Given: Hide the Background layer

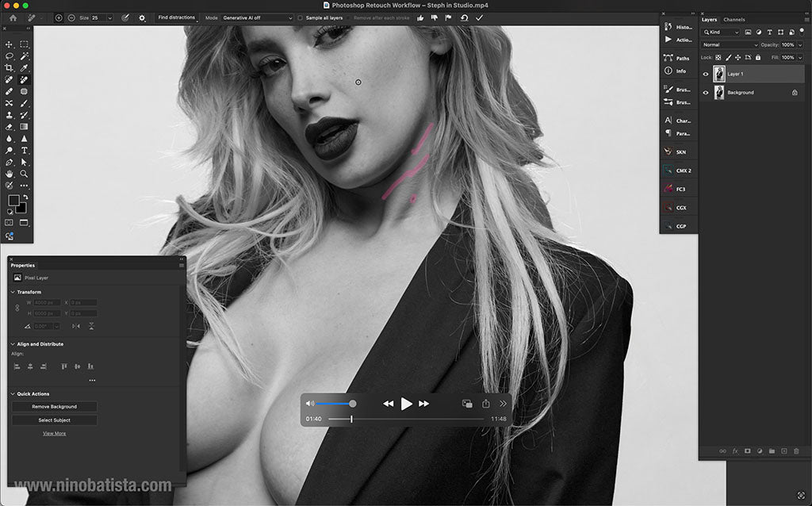Looking at the screenshot, I should point(706,92).
